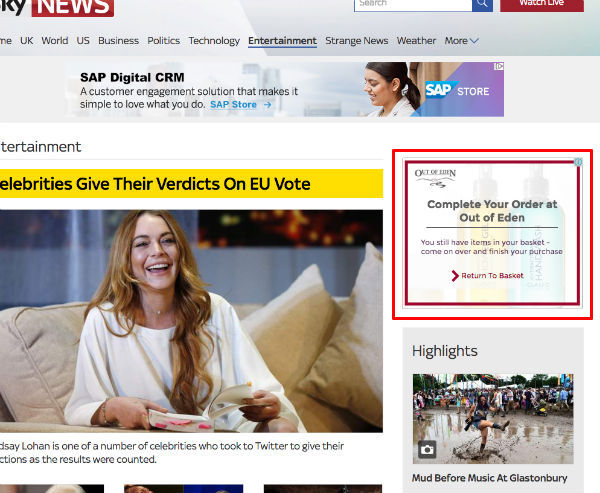Click the Watch Live button
Image resolution: width=600 pixels, height=493 pixels.
pyautogui.click(x=542, y=5)
